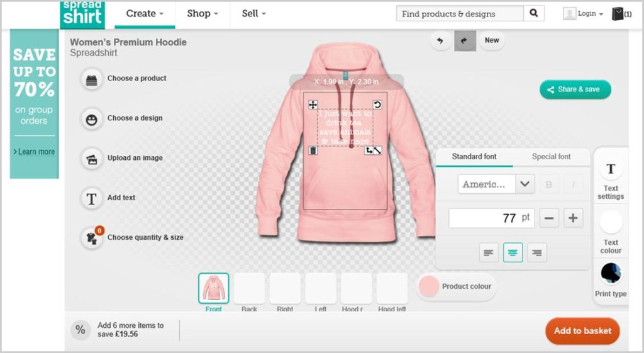The image size is (644, 353).
Task: Open the shopping basket icon
Action: [619, 14]
